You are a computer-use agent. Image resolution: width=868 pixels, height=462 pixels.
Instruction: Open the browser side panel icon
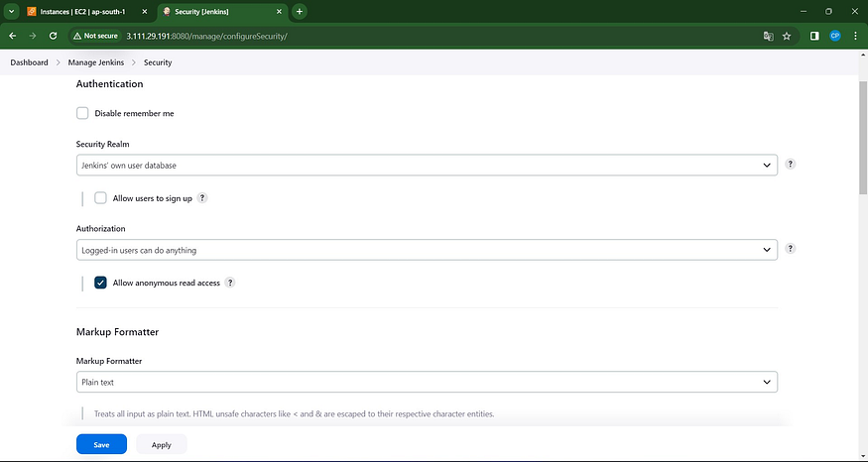(814, 36)
